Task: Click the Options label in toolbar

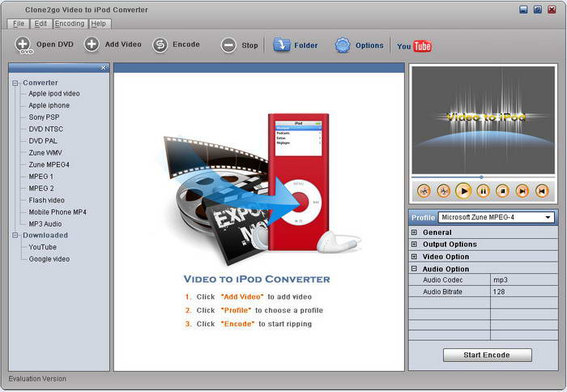Action: (x=369, y=45)
